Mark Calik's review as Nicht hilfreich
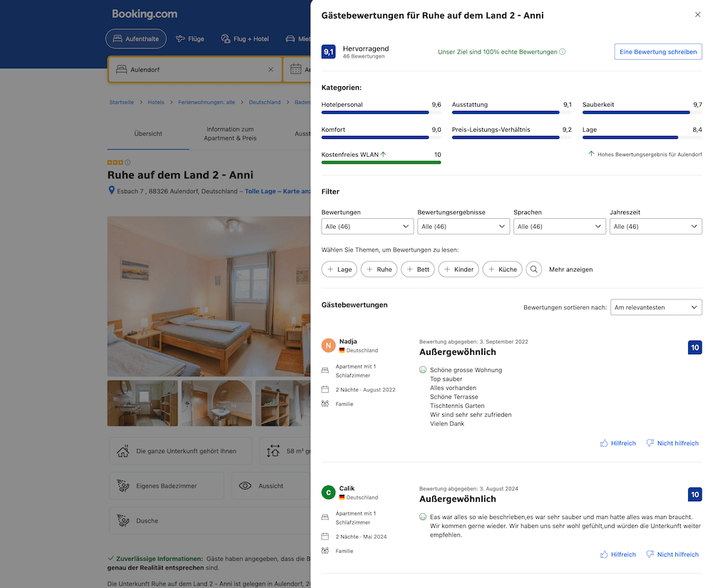Screen dimensions: 713x588 [672, 555]
